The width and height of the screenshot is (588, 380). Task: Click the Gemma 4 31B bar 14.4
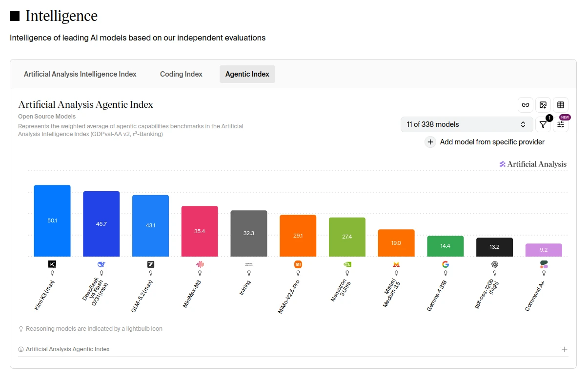[x=446, y=246]
